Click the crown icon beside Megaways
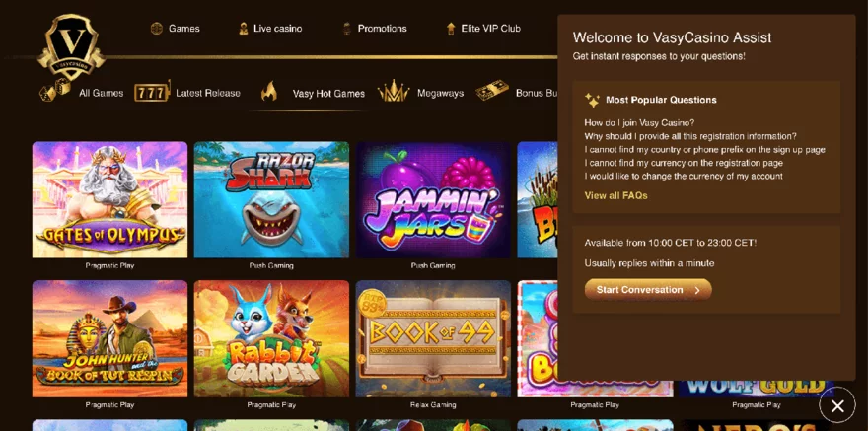 [x=393, y=92]
